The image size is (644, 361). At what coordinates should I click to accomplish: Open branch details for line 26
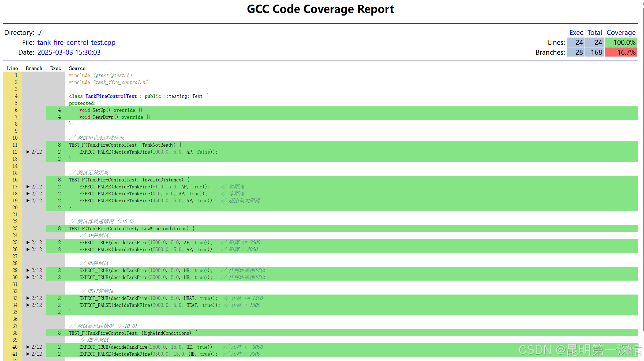(x=28, y=250)
